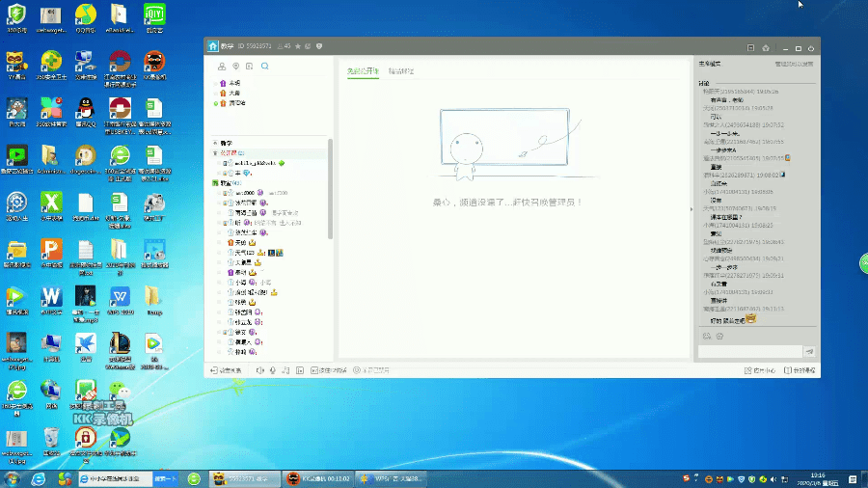The image size is (868, 488).
Task: Switch to the 免费公开课 tab
Action: click(364, 71)
